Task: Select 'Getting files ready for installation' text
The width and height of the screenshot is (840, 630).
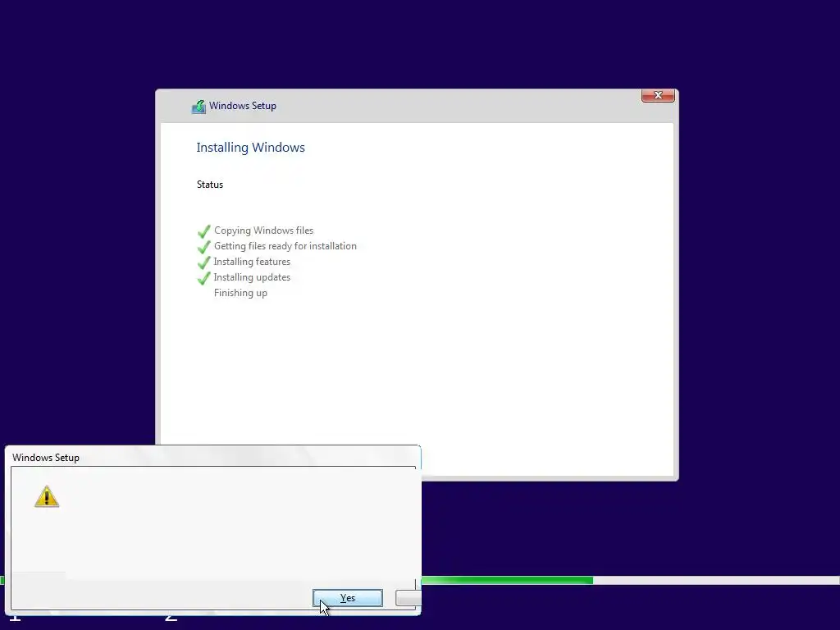Action: pyautogui.click(x=285, y=246)
